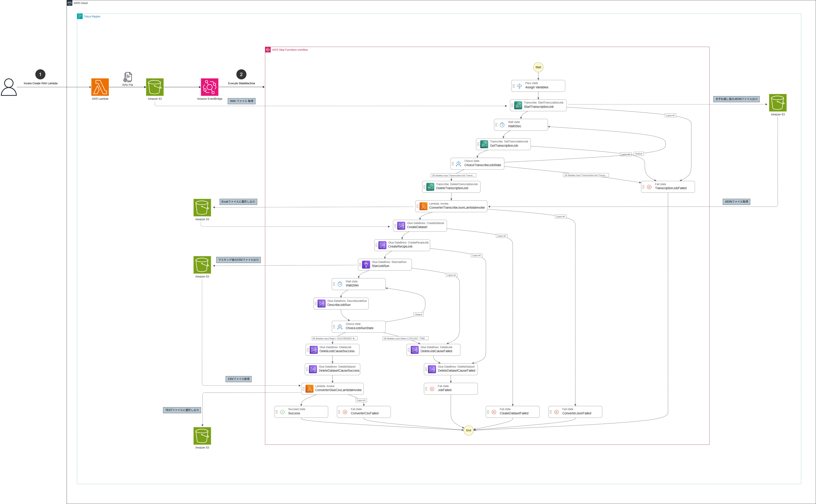Viewport: 816px width, 504px height.
Task: Click the "AWS Cloud" title text
Action: pos(81,3)
